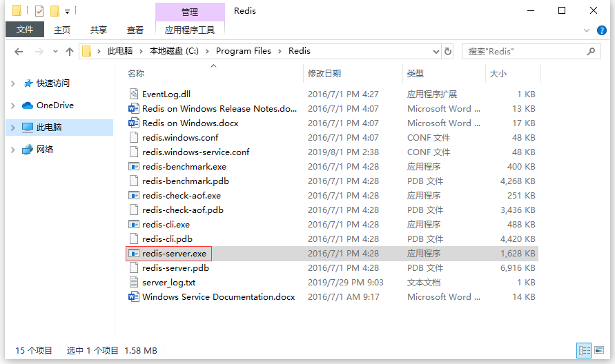This screenshot has height=364, width=615.
Task: Click the 文本文档 type cell
Action: (x=424, y=283)
